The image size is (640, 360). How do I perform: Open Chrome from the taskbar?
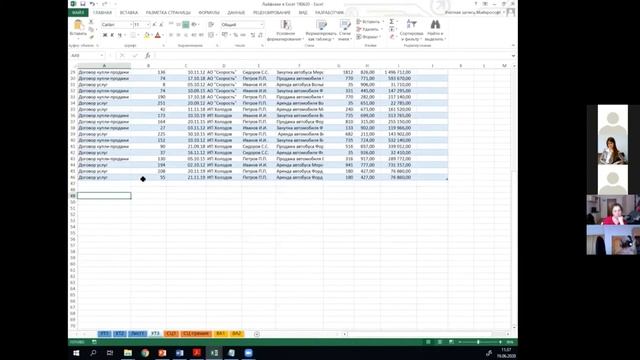tap(145, 353)
